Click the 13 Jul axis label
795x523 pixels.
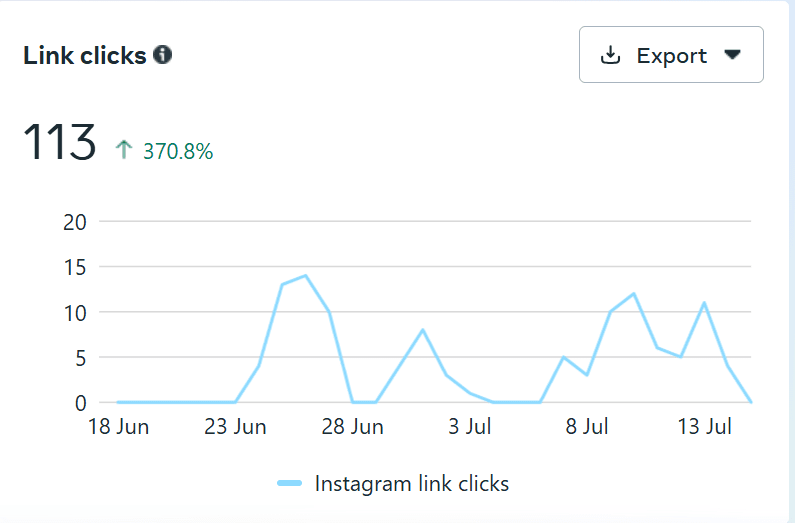(704, 427)
